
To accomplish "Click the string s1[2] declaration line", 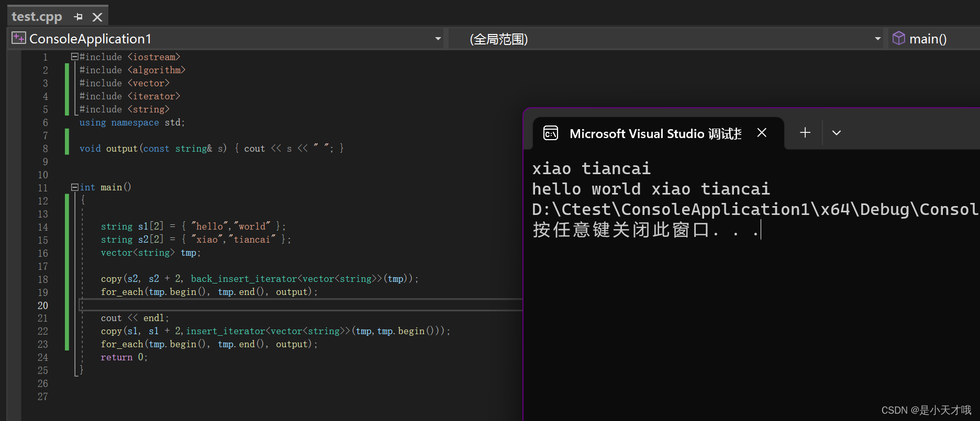I will tap(193, 226).
